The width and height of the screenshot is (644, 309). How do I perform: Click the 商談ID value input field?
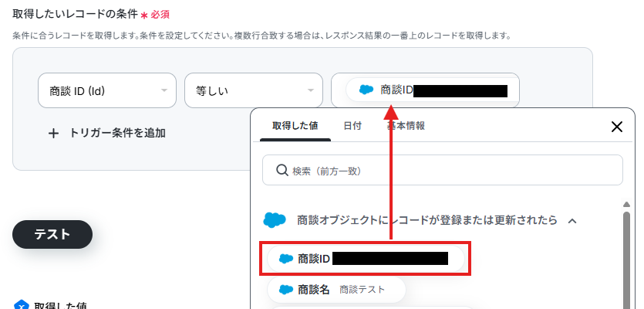pos(425,90)
